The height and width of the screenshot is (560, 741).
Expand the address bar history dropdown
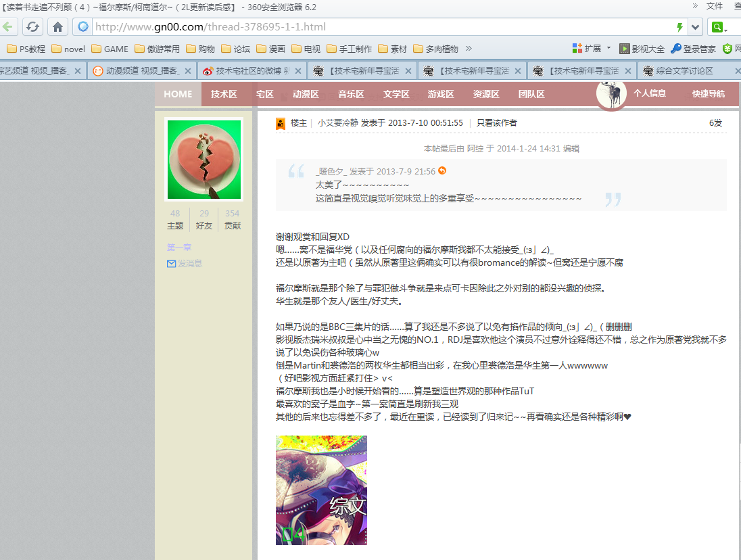coord(695,27)
